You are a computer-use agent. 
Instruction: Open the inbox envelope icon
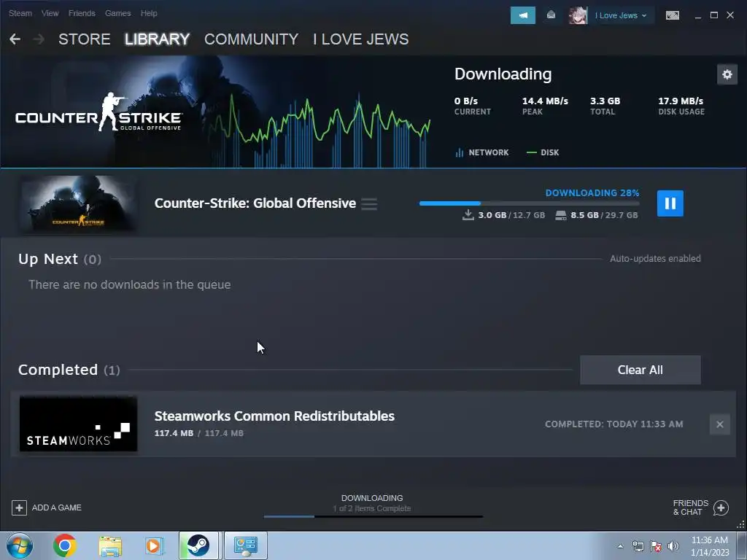[551, 15]
